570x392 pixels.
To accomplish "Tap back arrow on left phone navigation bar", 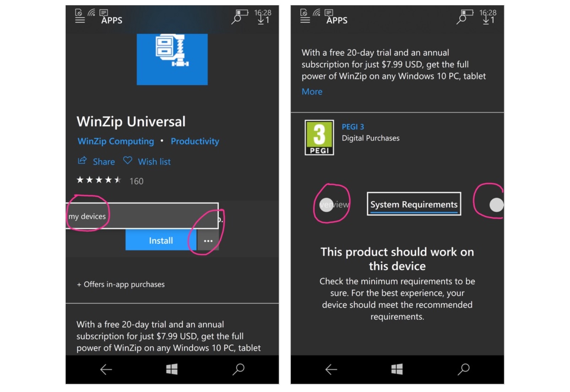I will [106, 369].
